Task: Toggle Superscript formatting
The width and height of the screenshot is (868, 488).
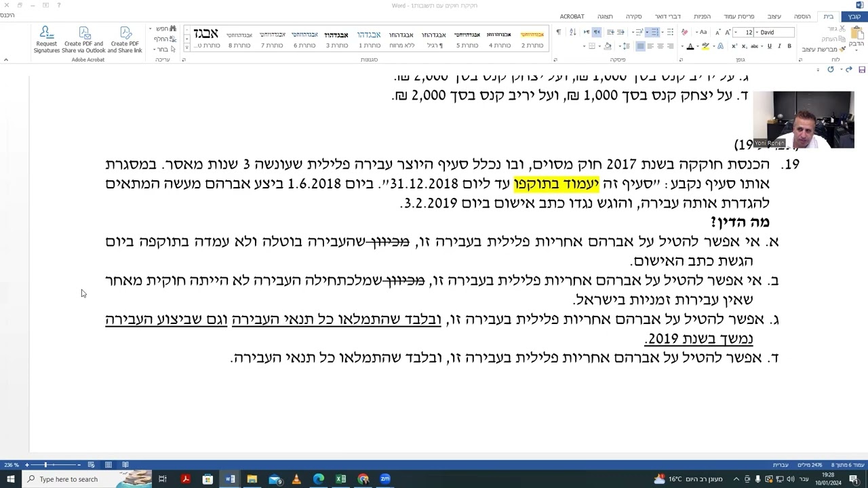Action: 734,46
